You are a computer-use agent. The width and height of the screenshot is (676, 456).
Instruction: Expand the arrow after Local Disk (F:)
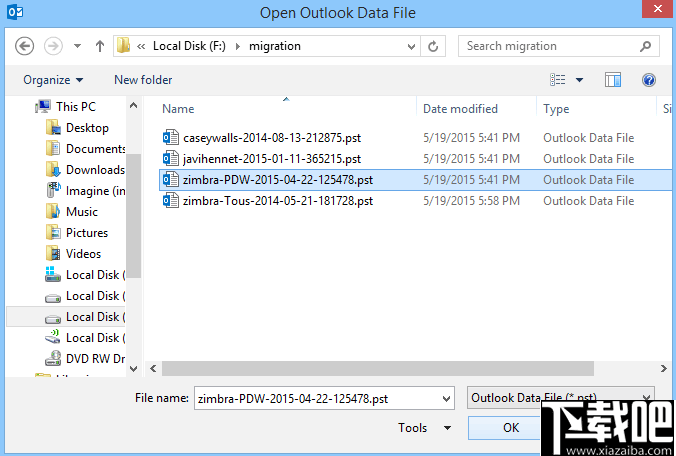pos(238,46)
